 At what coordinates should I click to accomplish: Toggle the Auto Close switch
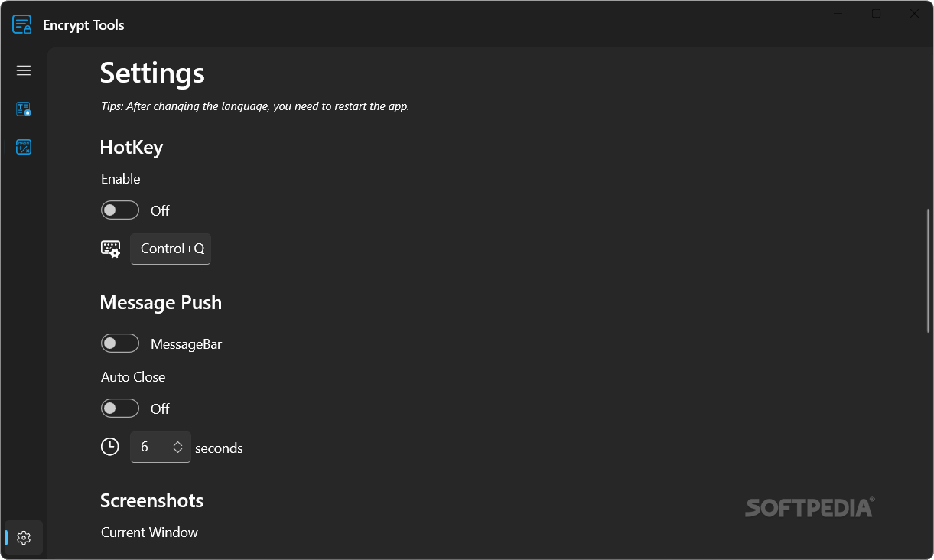120,409
